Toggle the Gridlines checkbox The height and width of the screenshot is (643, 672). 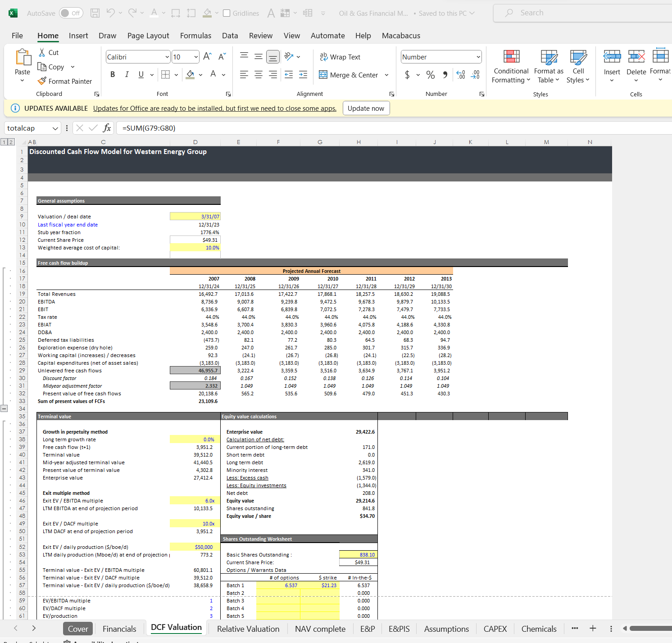[227, 13]
